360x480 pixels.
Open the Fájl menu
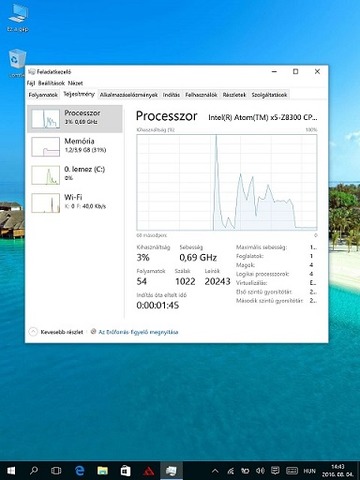31,83
